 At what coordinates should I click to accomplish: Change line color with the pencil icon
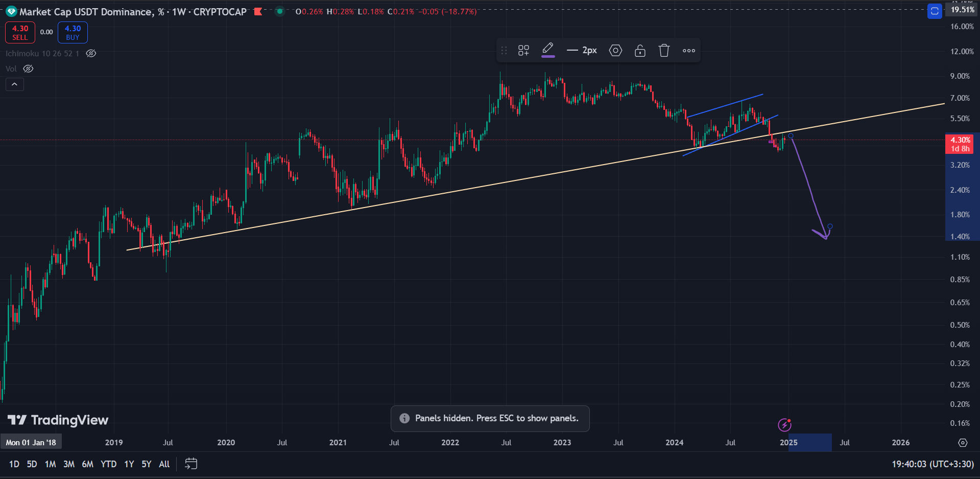click(x=548, y=50)
